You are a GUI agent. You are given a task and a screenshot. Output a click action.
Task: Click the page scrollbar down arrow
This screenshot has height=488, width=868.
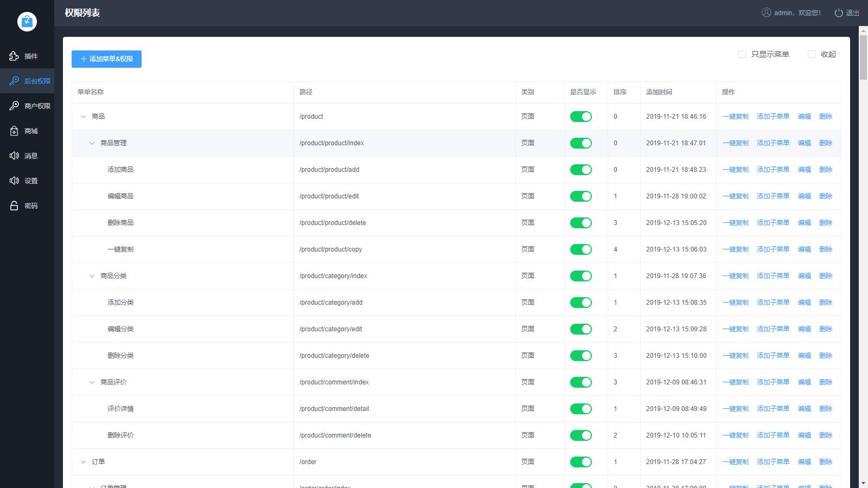863,483
